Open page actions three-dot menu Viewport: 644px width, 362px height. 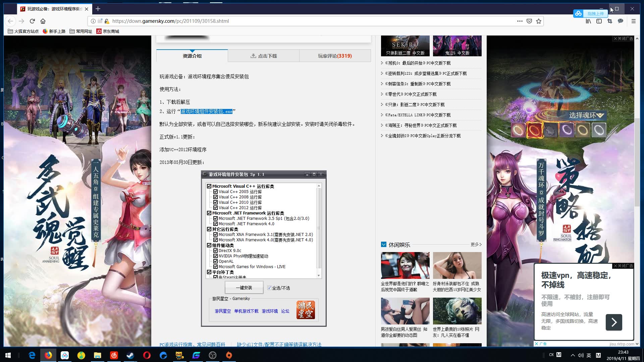(520, 21)
